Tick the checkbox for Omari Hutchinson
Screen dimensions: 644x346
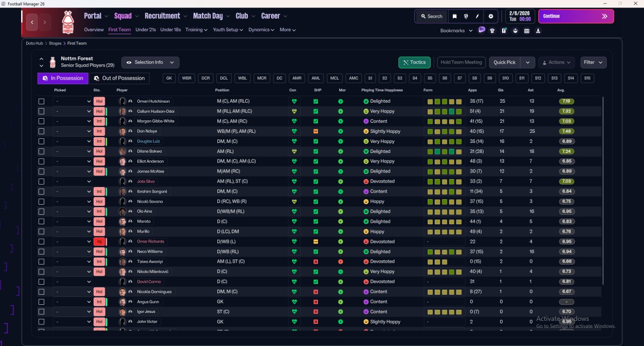click(41, 101)
